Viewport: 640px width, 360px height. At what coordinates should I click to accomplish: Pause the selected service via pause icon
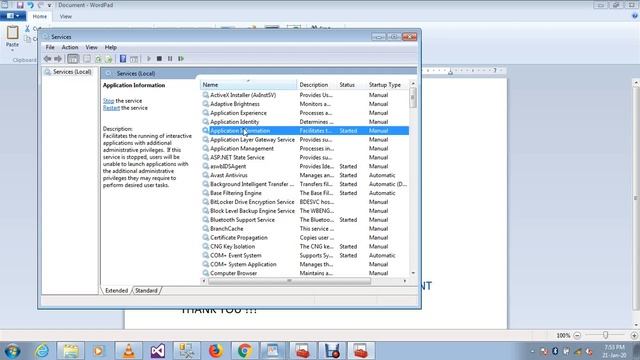tap(170, 59)
